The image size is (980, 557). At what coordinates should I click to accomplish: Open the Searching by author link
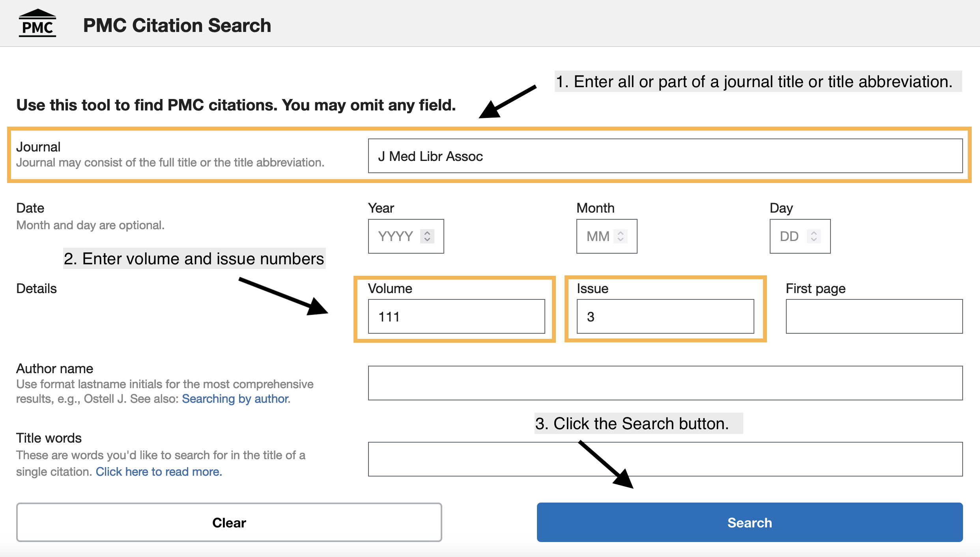coord(236,399)
